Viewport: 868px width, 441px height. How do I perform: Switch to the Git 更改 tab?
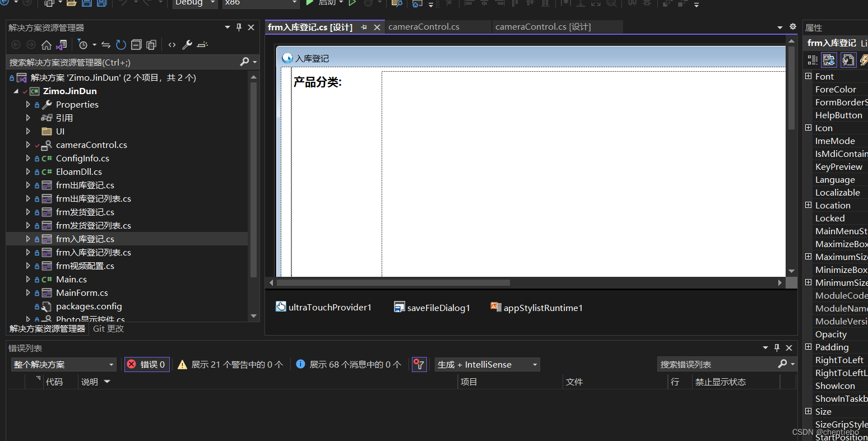(x=108, y=329)
